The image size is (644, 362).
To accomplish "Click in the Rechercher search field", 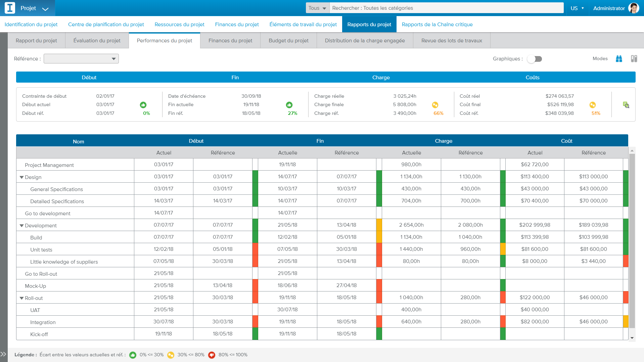I will point(446,8).
